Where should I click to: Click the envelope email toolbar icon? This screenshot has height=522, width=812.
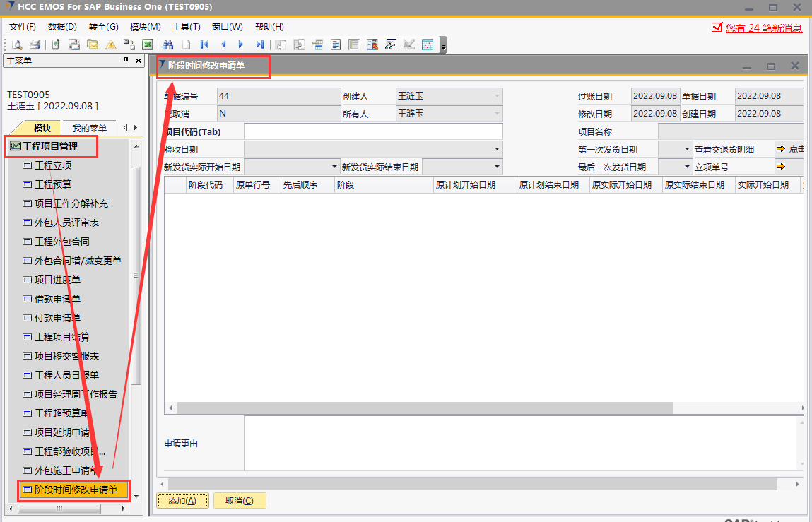tap(93, 45)
